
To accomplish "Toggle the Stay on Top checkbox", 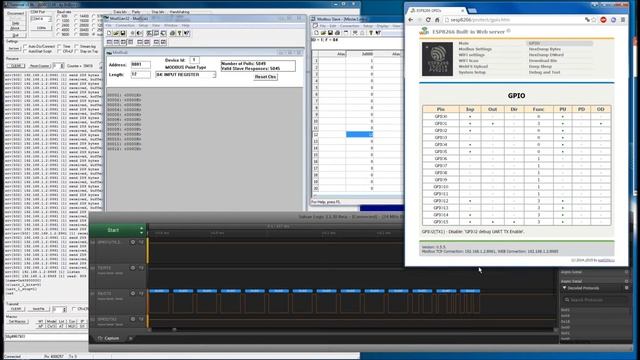I will point(77,51).
